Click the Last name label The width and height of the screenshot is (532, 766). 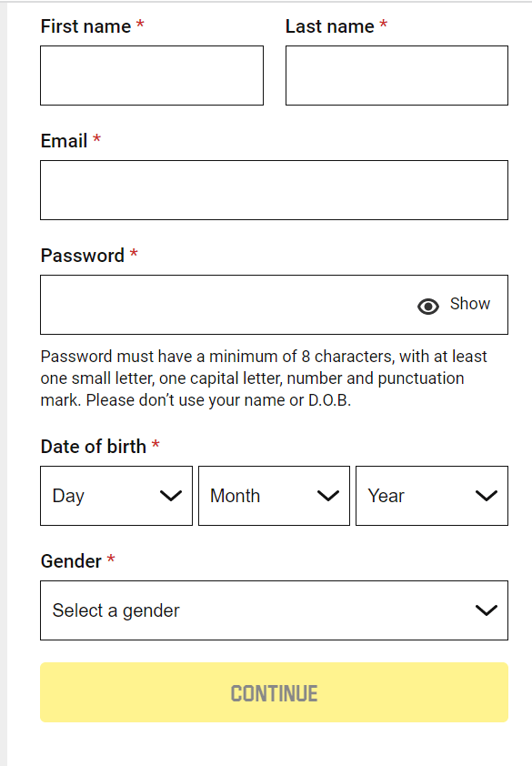330,26
